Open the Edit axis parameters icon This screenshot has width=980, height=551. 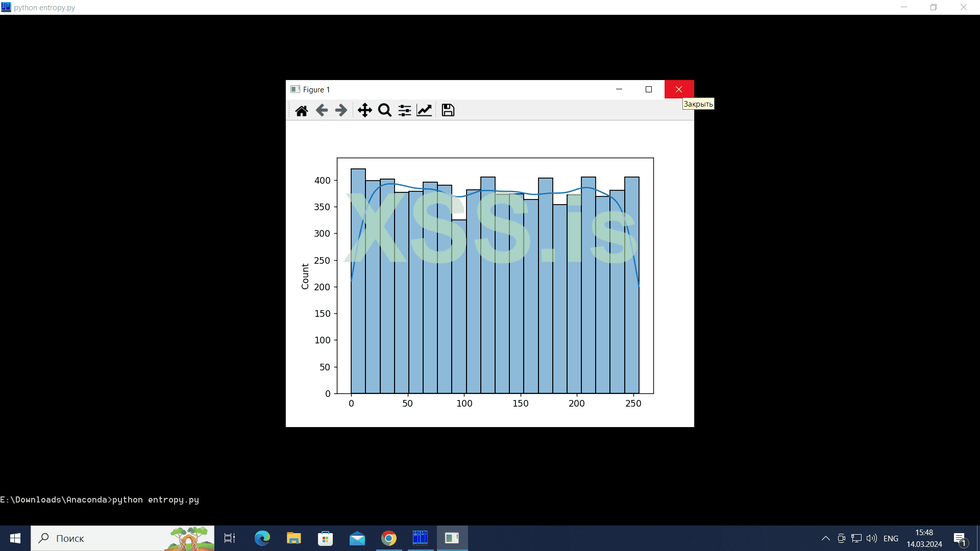point(424,110)
